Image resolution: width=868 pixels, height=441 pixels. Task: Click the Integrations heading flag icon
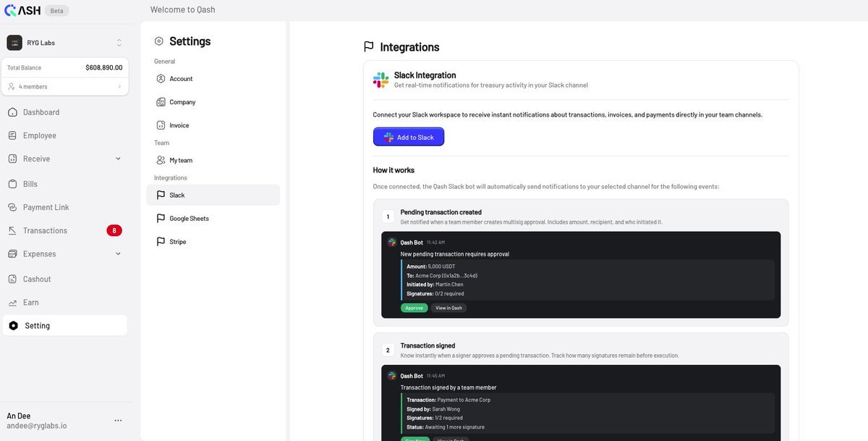(369, 47)
